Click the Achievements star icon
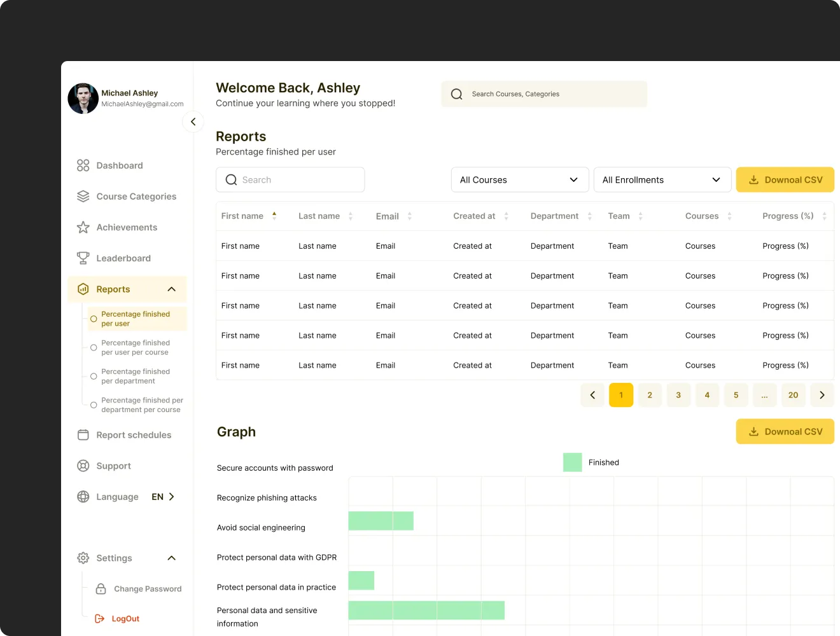This screenshot has height=636, width=840. tap(83, 228)
